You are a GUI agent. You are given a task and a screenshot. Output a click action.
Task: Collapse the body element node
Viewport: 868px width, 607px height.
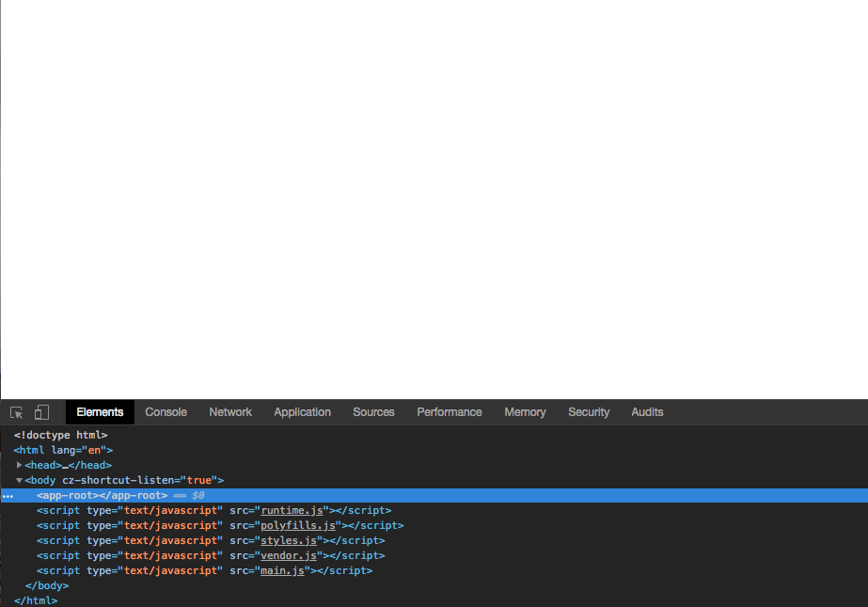pyautogui.click(x=19, y=480)
